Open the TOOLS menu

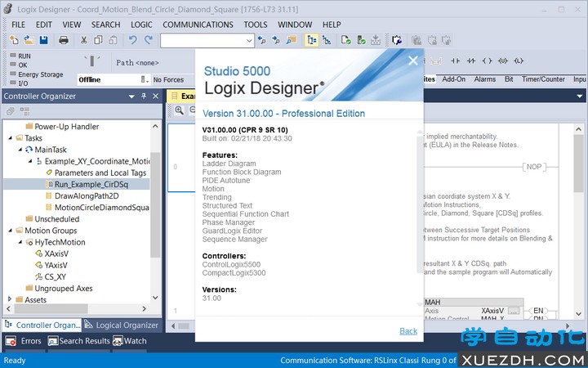click(256, 25)
